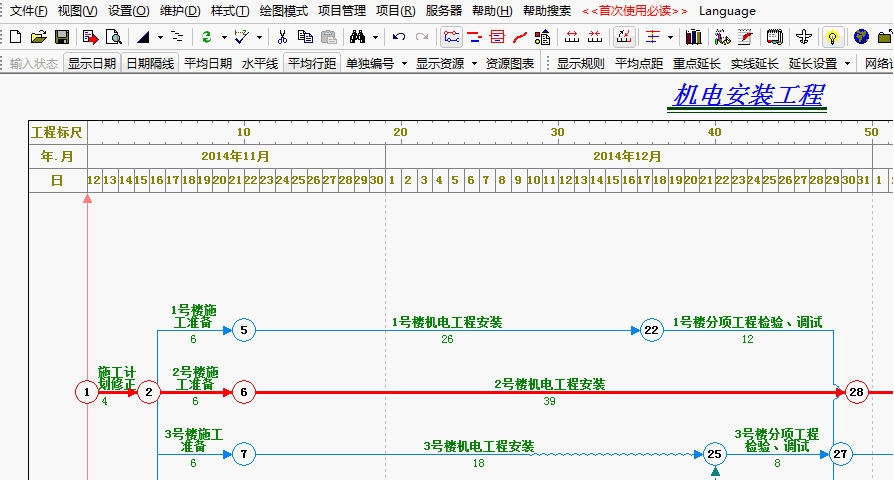Image resolution: width=894 pixels, height=480 pixels.
Task: Select node 22 on the network diagram
Action: click(x=652, y=330)
